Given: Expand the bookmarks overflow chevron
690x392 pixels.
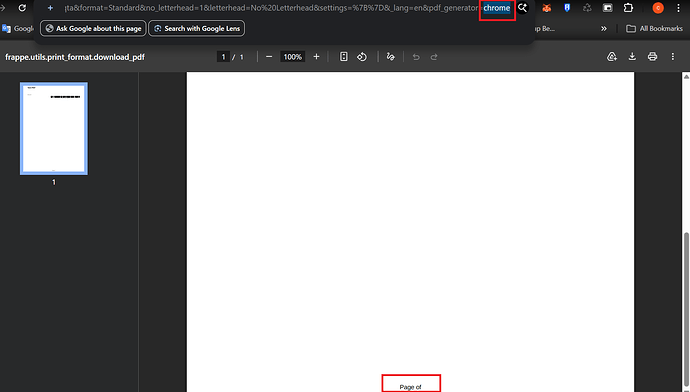Looking at the screenshot, I should [x=604, y=29].
